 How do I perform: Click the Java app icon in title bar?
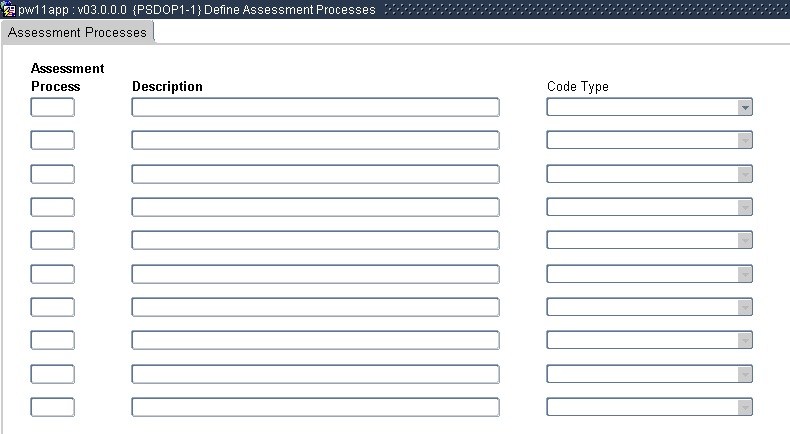point(9,9)
